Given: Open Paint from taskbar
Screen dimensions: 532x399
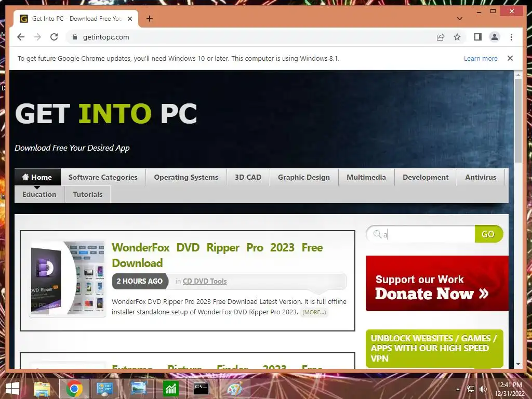Looking at the screenshot, I should [234, 389].
